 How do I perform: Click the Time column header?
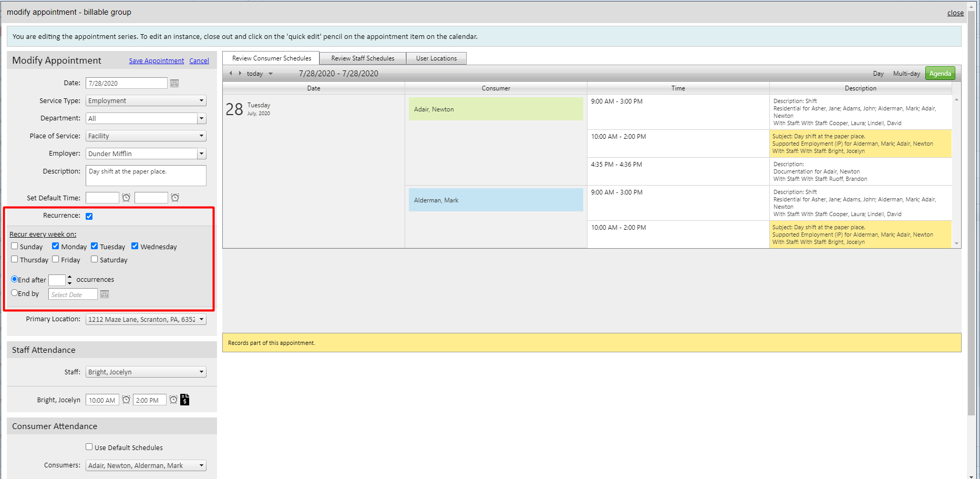[x=678, y=88]
